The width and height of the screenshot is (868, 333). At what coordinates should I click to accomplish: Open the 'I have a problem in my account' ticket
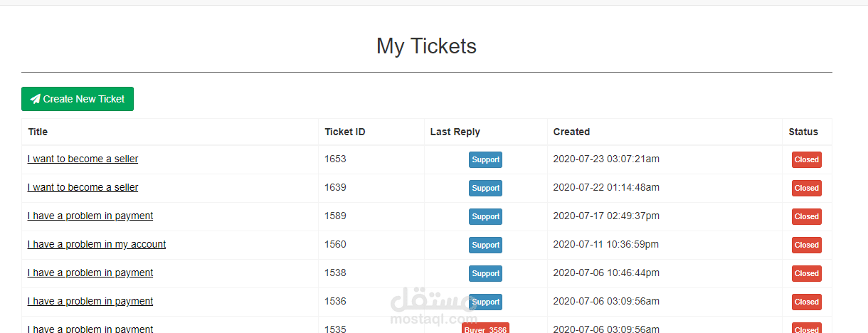[97, 244]
